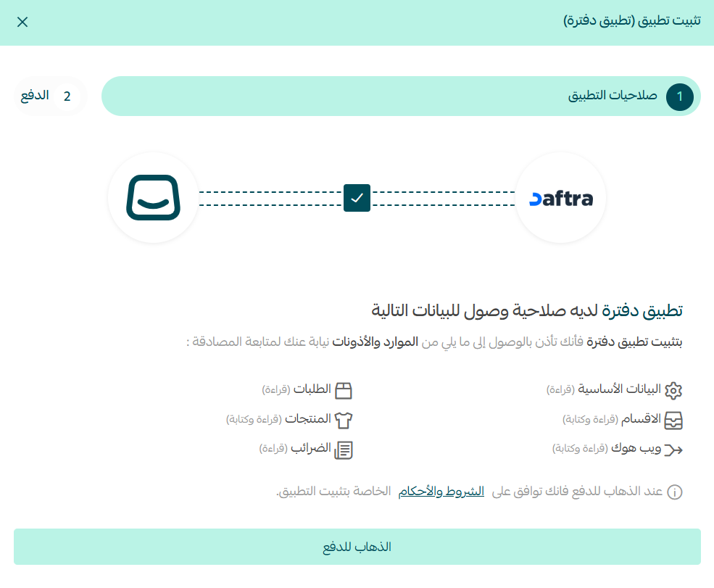Click the permission text المنتجات (قراءة وكتابة)
Image resolution: width=714 pixels, height=588 pixels.
click(278, 418)
